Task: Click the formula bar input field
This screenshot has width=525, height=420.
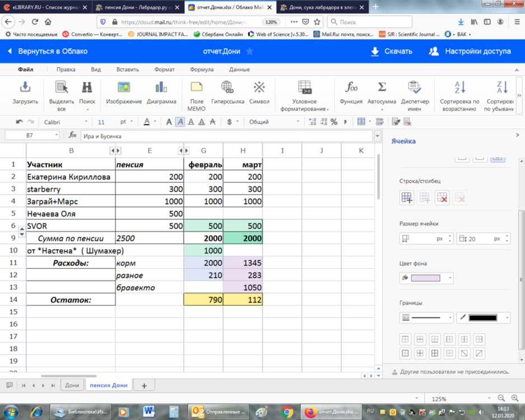Action: [224, 136]
